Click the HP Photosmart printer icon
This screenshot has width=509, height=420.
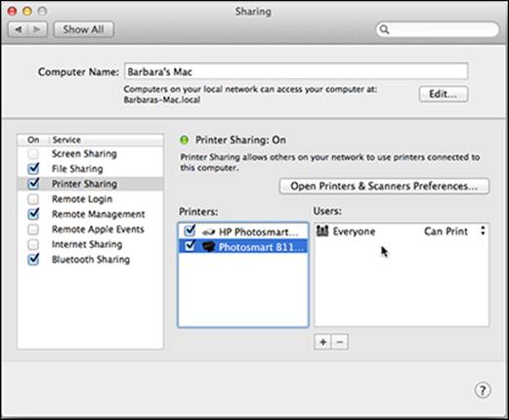point(208,232)
